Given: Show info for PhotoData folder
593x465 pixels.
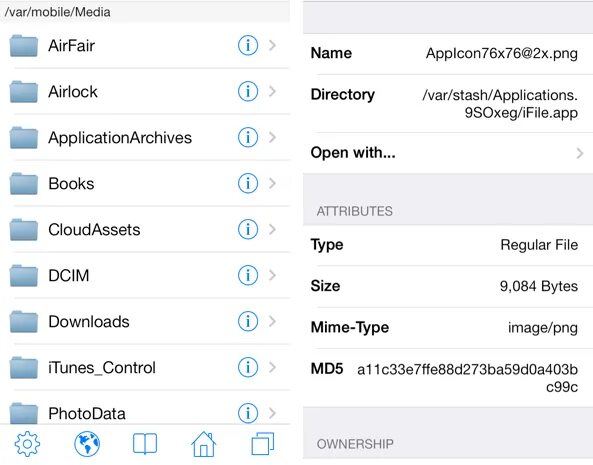Looking at the screenshot, I should click(x=248, y=413).
